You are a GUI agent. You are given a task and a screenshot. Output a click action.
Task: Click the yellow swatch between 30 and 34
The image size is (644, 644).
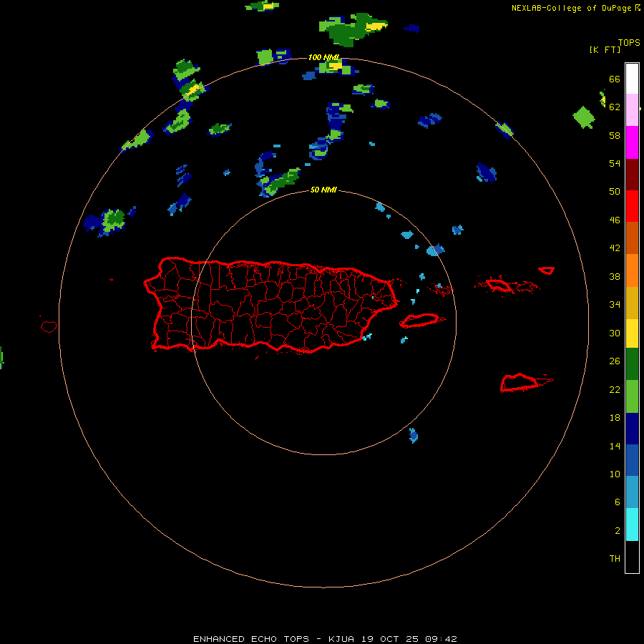click(632, 333)
